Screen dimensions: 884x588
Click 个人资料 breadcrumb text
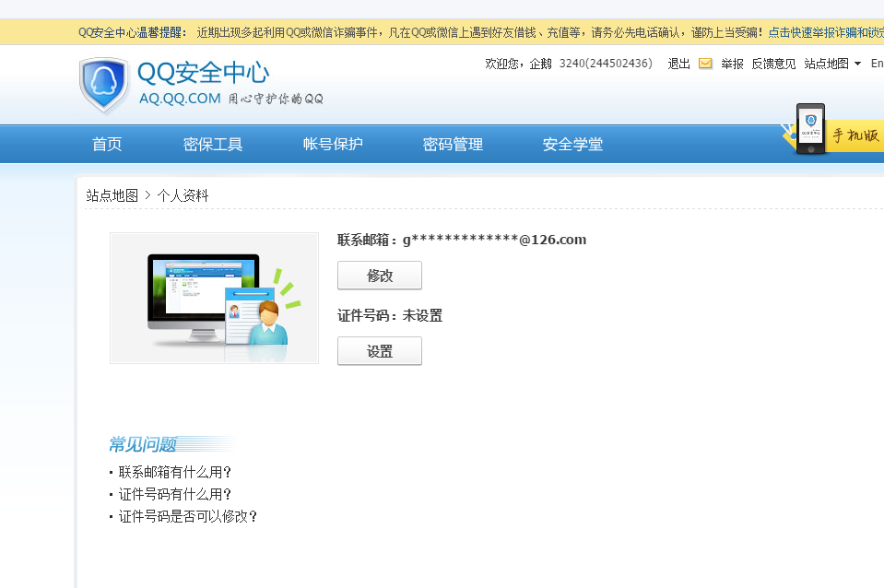(183, 195)
